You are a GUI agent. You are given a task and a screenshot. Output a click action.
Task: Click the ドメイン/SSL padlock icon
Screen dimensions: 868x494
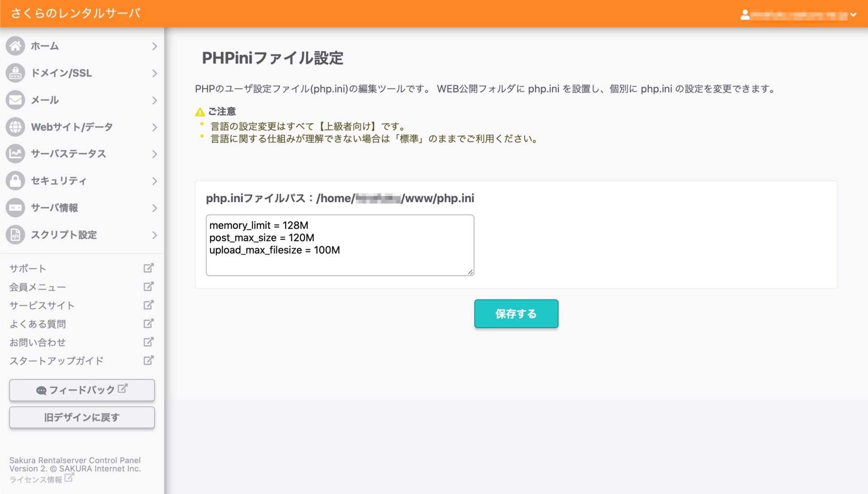(16, 73)
